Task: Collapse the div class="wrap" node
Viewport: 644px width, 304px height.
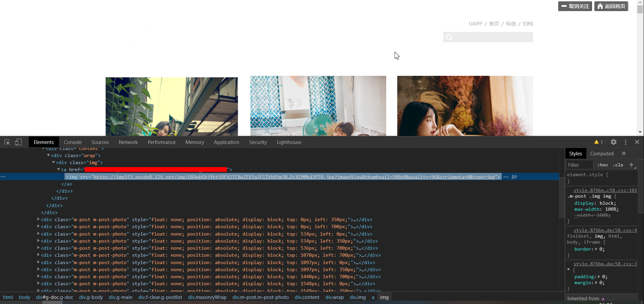Action: (x=48, y=155)
